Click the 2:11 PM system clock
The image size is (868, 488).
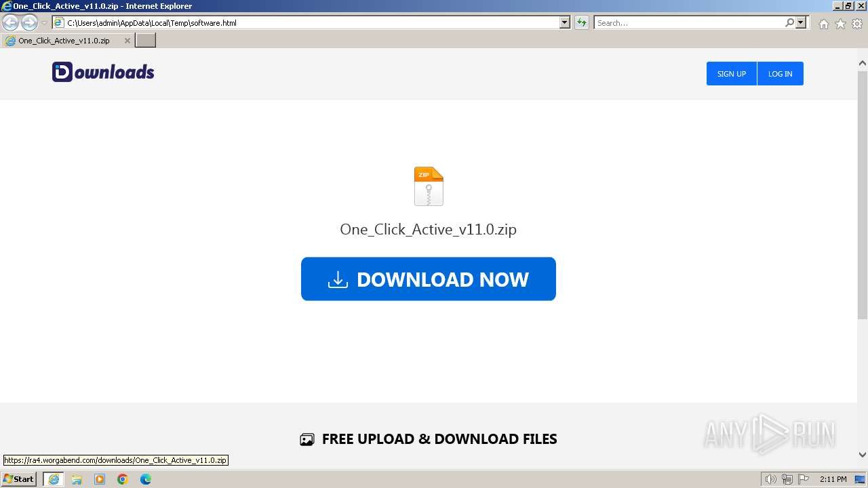pos(833,479)
